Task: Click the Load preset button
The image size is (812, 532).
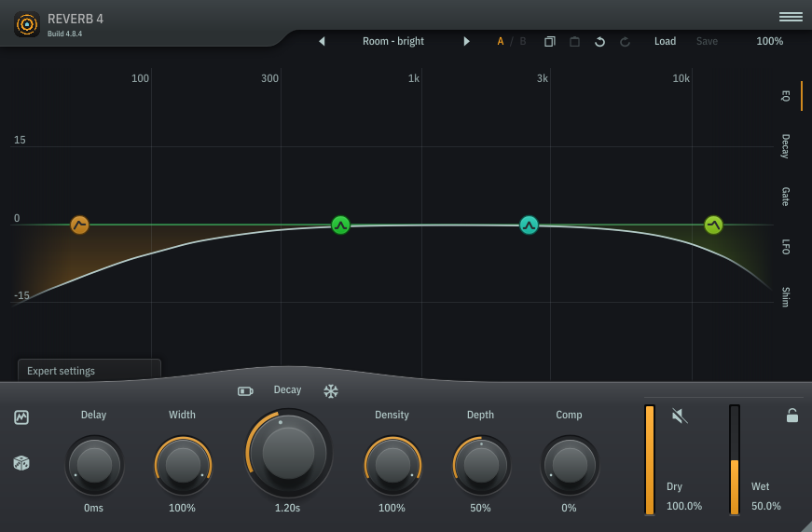Action: (x=665, y=42)
